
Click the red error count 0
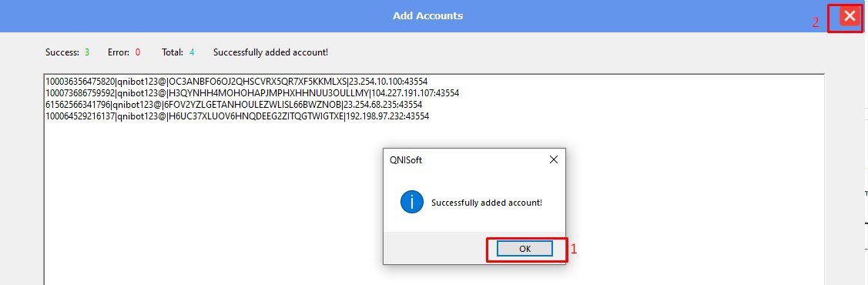[x=138, y=52]
